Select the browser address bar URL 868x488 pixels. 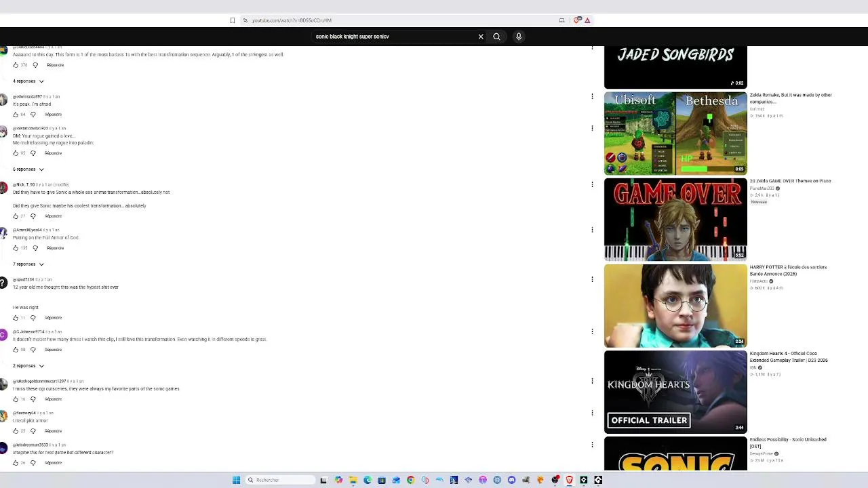click(292, 20)
